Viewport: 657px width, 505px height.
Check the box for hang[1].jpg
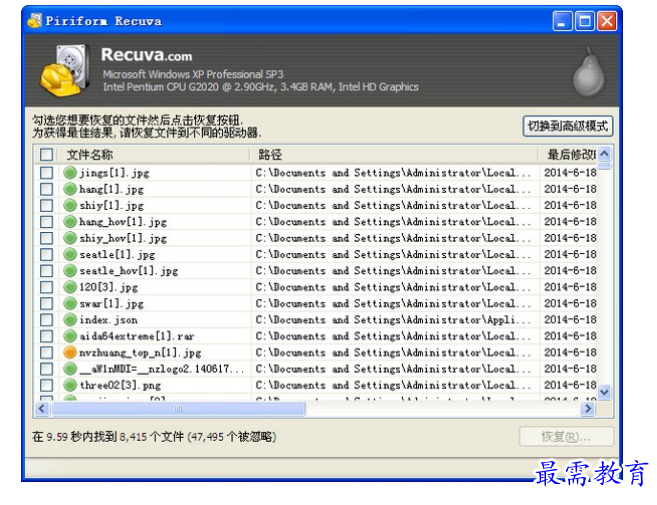pos(47,189)
